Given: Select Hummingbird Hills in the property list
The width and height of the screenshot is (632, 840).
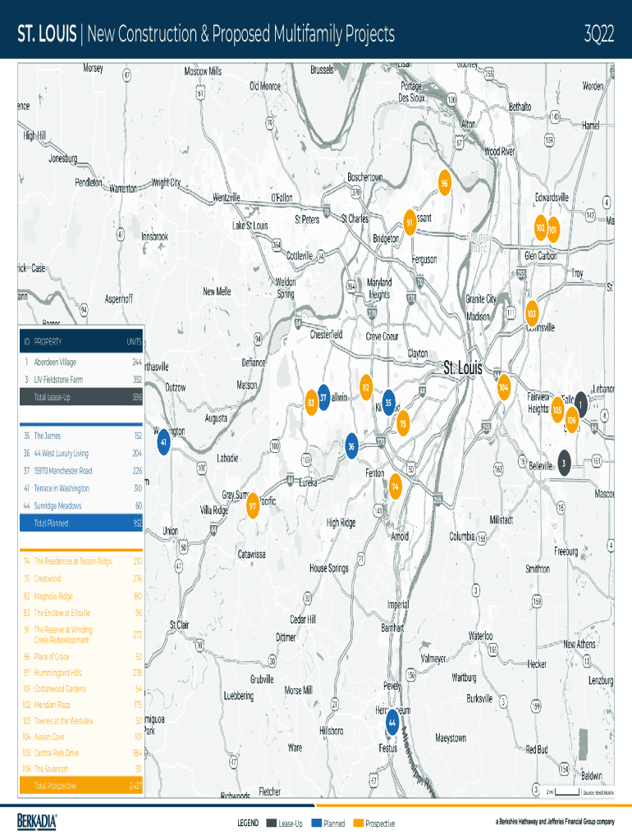Looking at the screenshot, I should point(82,673).
